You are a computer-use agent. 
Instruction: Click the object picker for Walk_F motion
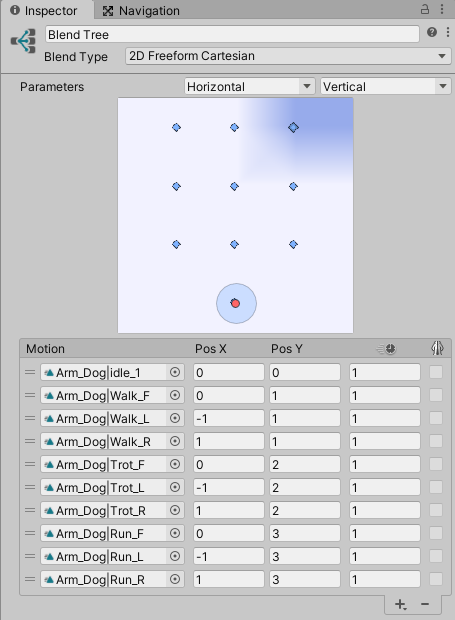point(175,395)
